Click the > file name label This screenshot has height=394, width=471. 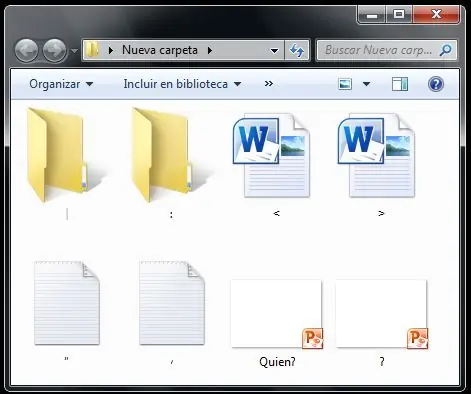(381, 213)
